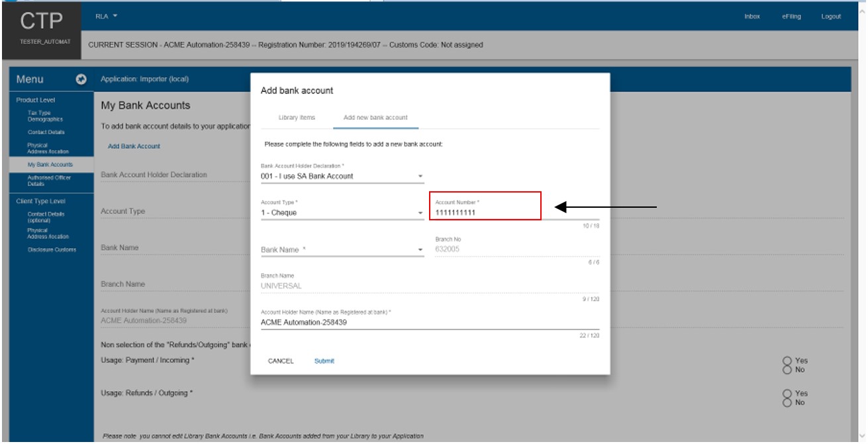Viewport: 868px width, 444px height.
Task: Open Contact Details (optional) under Client Type Level
Action: pos(46,217)
